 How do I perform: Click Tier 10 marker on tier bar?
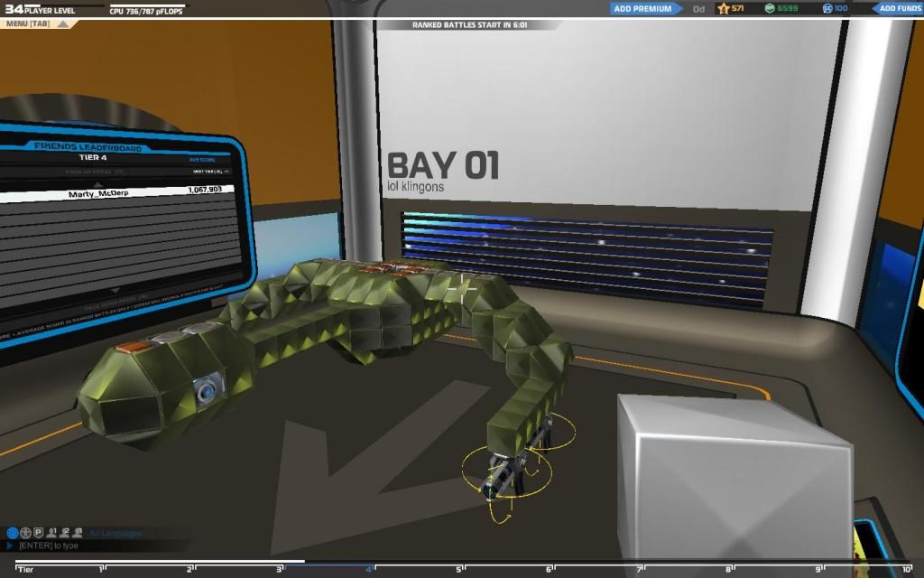(x=908, y=569)
